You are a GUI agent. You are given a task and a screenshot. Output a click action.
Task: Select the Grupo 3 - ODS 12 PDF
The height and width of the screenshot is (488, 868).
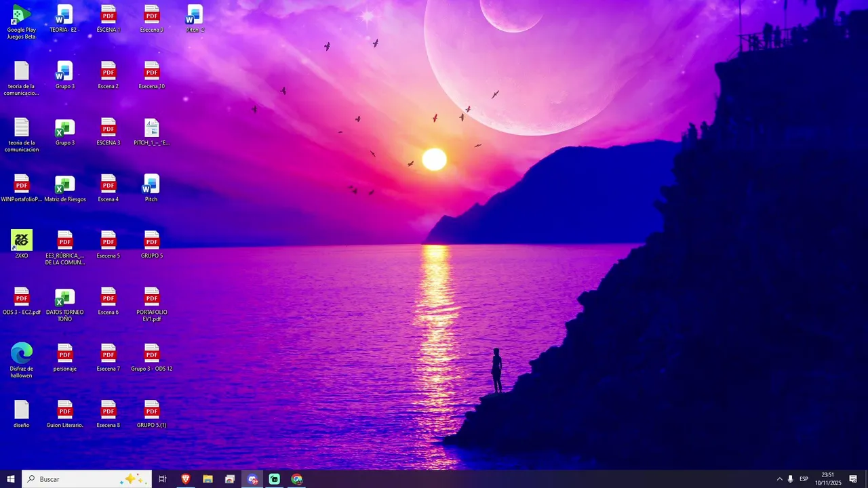pyautogui.click(x=152, y=358)
